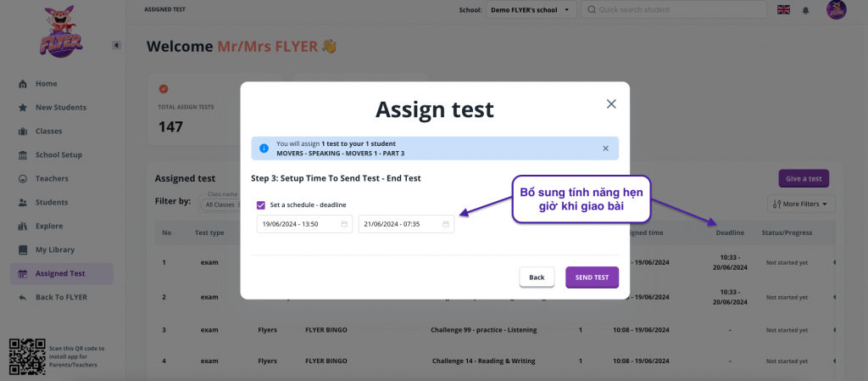Image resolution: width=868 pixels, height=381 pixels.
Task: Expand the More Filters dropdown
Action: tap(801, 204)
